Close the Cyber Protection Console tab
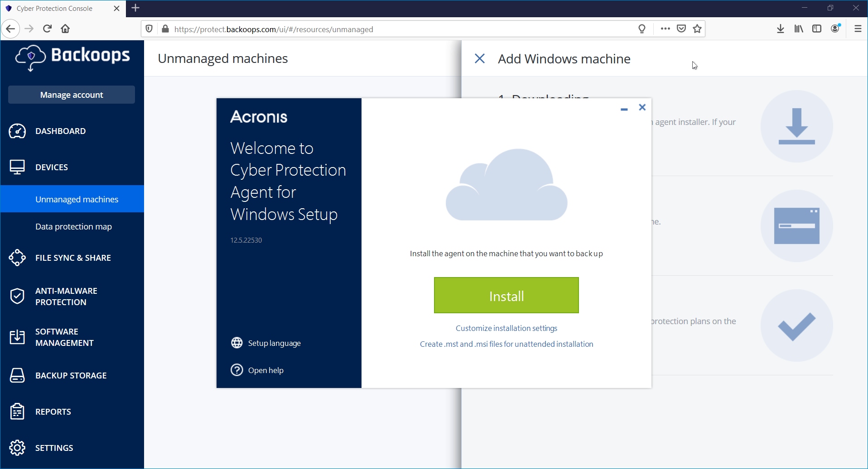This screenshot has height=469, width=868. pyautogui.click(x=116, y=9)
